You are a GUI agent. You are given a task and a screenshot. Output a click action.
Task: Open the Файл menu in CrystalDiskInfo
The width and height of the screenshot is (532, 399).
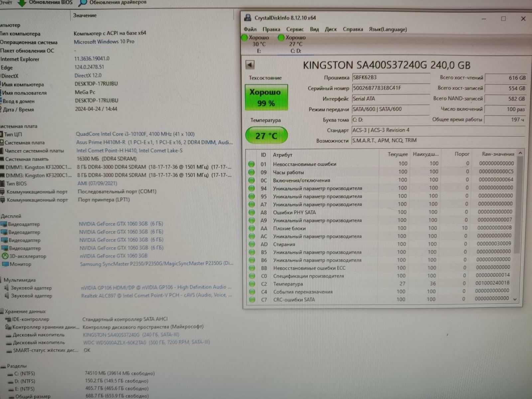250,29
